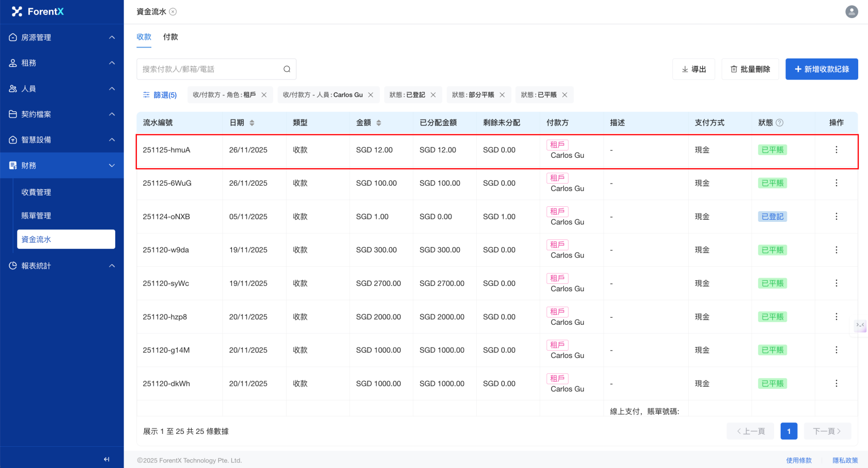
Task: Remove the 狀態:部分平賬 filter tag
Action: tap(502, 95)
